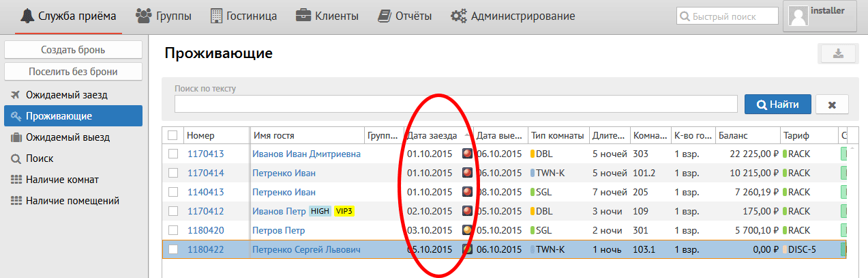868x278 pixels.
Task: Check the box for booking 1180422
Action: click(173, 249)
